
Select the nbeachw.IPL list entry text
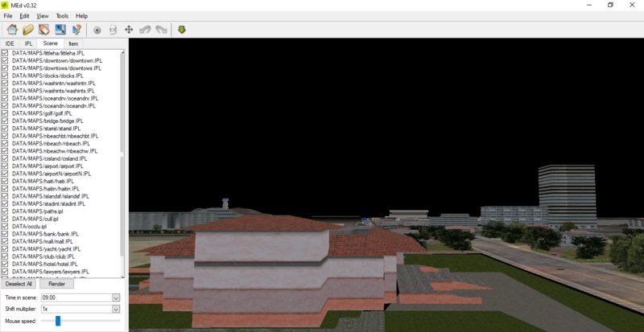[55, 151]
